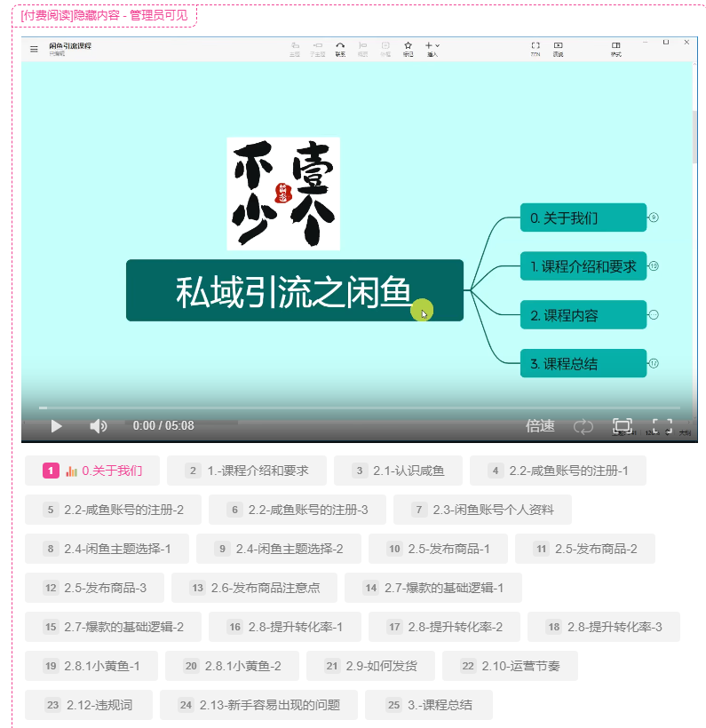Switch to episode 24 2.13-新手容易出现的问题
The width and height of the screenshot is (706, 728).
point(258,705)
